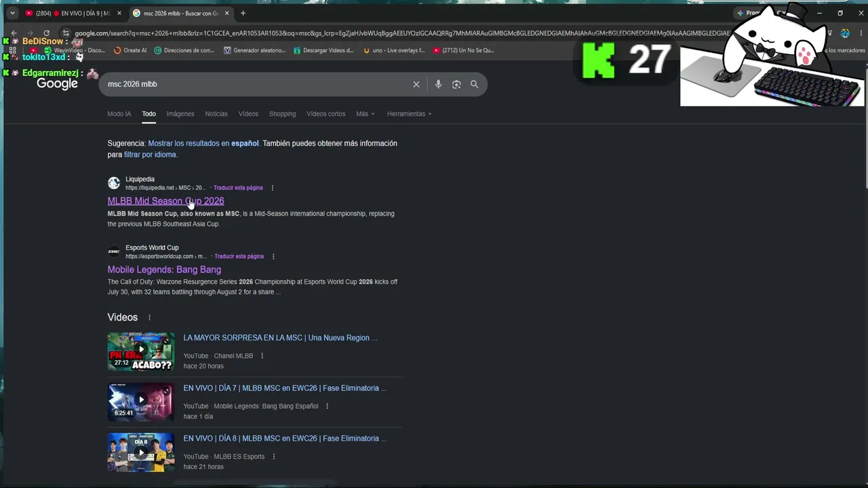Viewport: 868px width, 488px height.
Task: Open options for MLBB ES Esports video
Action: point(273,457)
